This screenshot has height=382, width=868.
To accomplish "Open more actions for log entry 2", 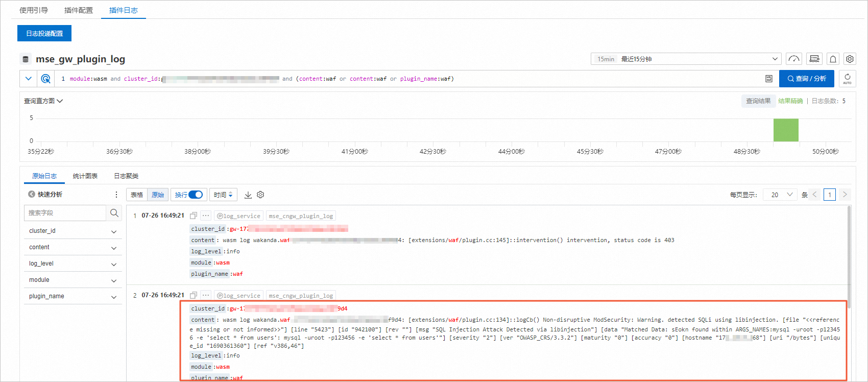I will (206, 295).
